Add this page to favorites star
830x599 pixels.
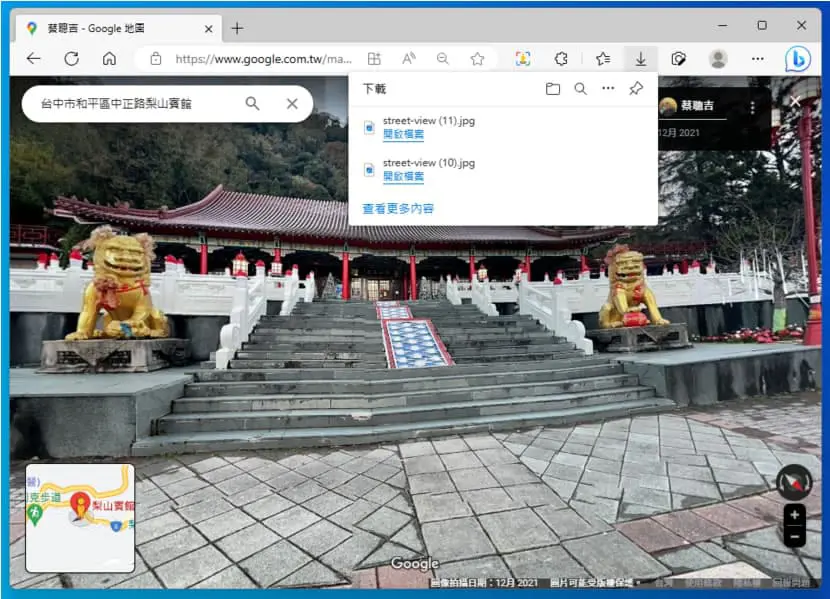[x=477, y=59]
